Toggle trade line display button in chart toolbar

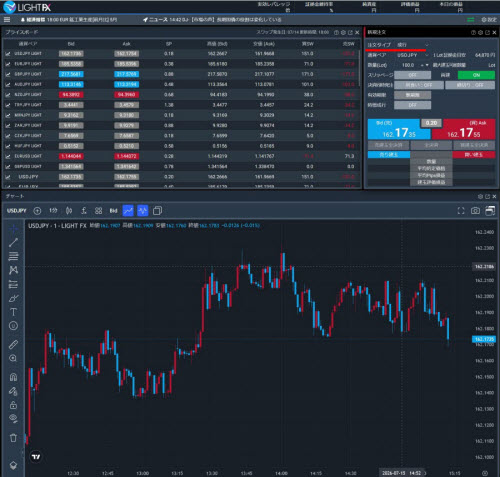click(128, 211)
